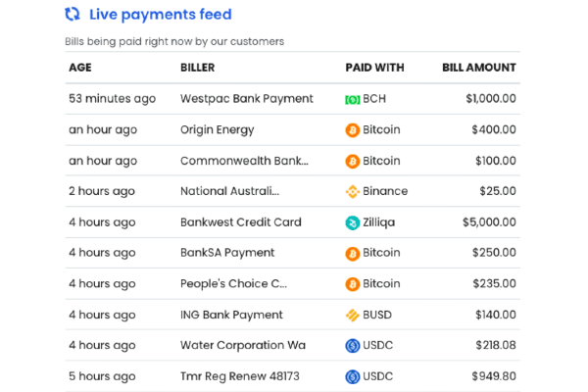The width and height of the screenshot is (588, 392).
Task: Click the Bitcoin icon in Origin Energy row
Action: (353, 130)
